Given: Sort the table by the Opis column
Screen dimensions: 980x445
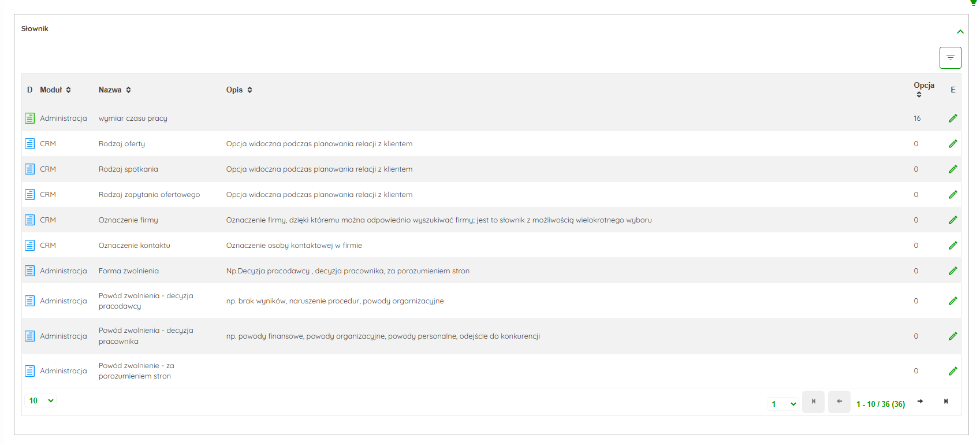Looking at the screenshot, I should [x=249, y=90].
